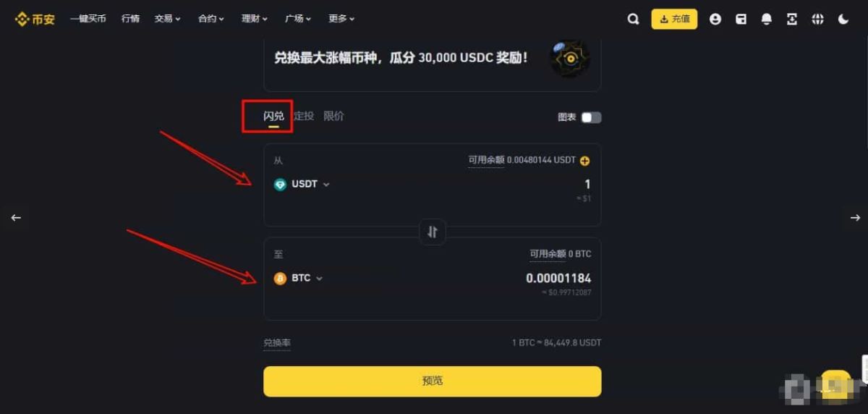Open the USDT currency dropdown
This screenshot has height=414, width=868.
click(302, 185)
